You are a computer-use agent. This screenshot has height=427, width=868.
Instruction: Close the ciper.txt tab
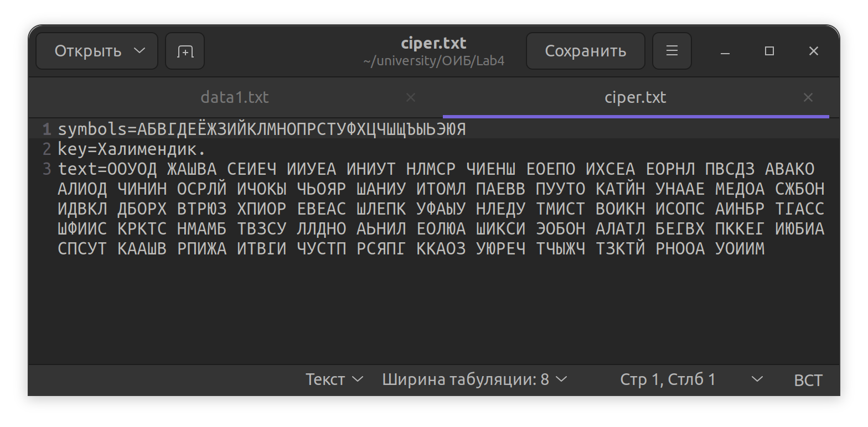click(x=808, y=98)
